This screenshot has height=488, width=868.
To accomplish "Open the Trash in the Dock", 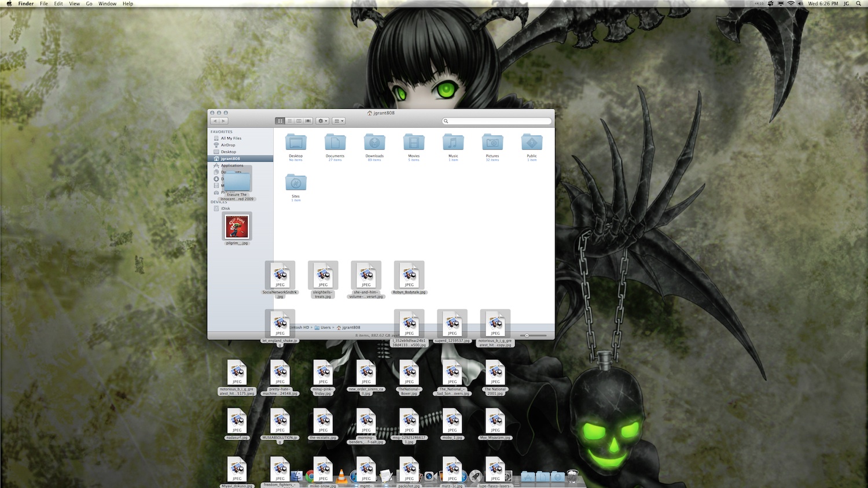I will (x=572, y=476).
